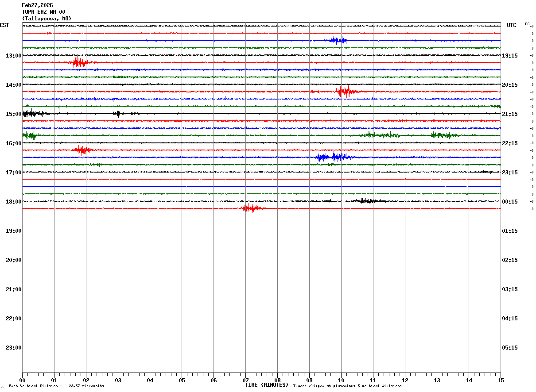Image resolution: width=536 pixels, height=392 pixels.
Task: Select the 16:00 CST row label
Action: (x=14, y=143)
